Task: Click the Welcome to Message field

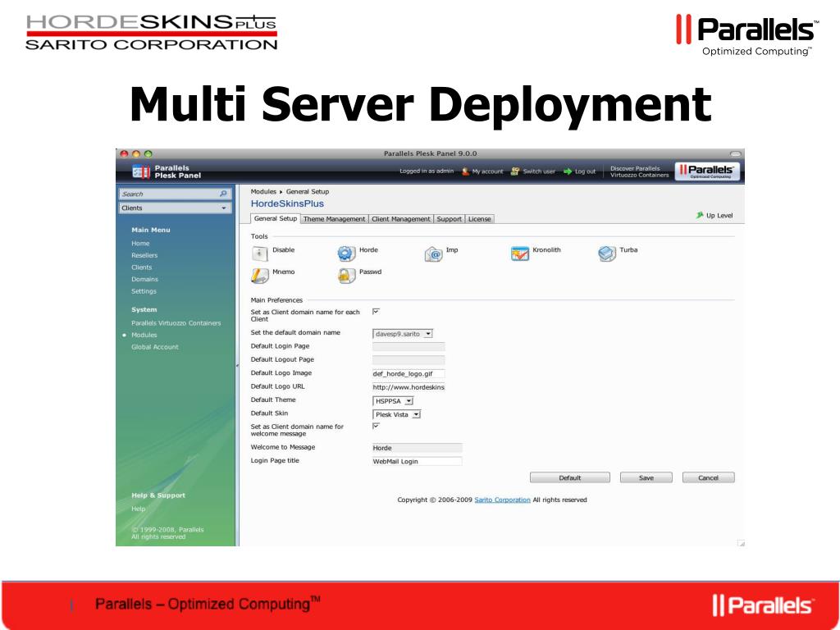Action: click(x=418, y=448)
